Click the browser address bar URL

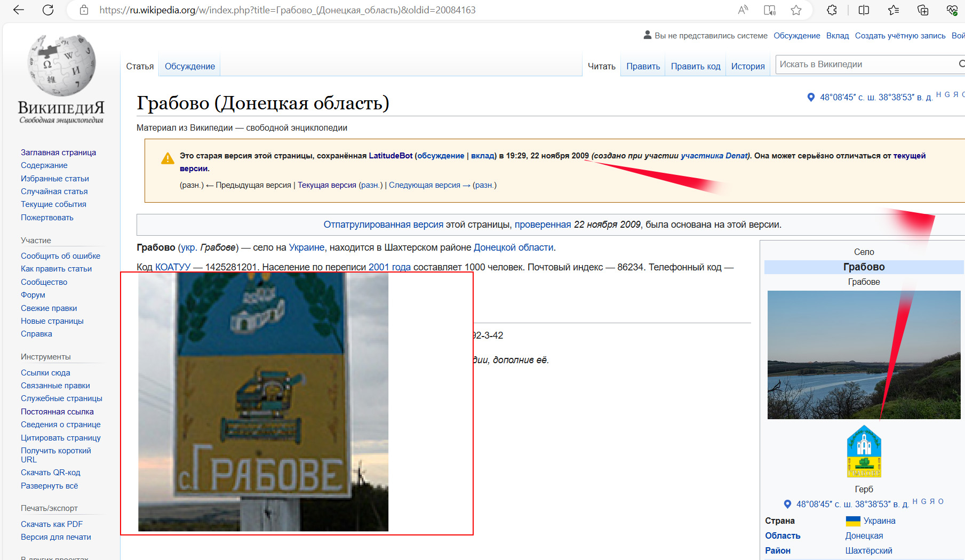pyautogui.click(x=287, y=10)
